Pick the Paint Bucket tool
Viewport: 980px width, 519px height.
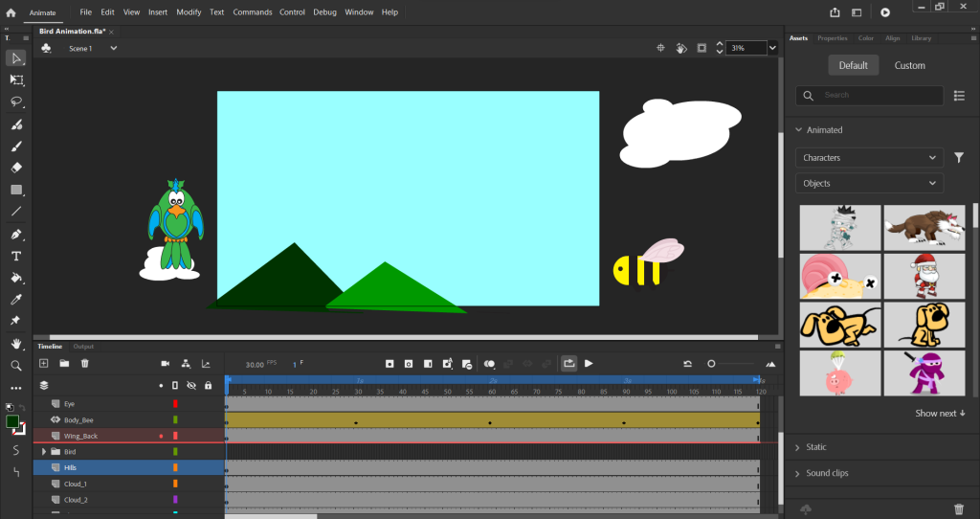[16, 278]
